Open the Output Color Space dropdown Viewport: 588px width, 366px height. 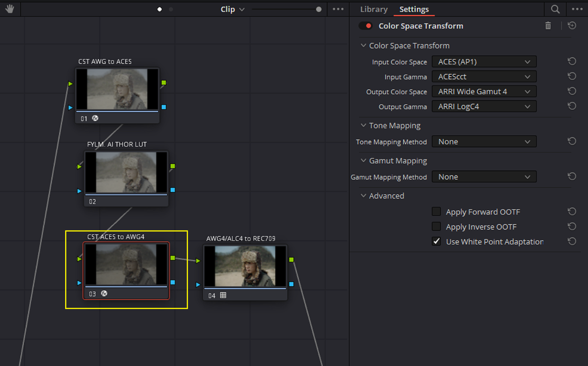tap(484, 91)
